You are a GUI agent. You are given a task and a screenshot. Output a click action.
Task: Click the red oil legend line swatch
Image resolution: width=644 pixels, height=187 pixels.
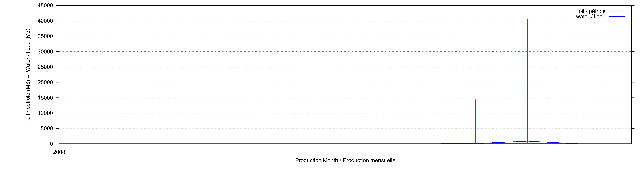[617, 11]
